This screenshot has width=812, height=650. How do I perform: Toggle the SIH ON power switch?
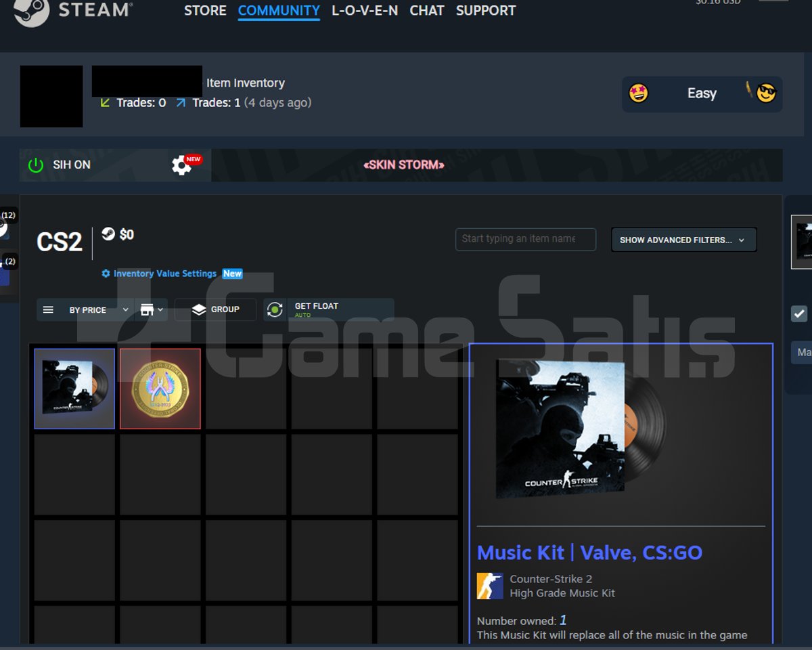35,165
